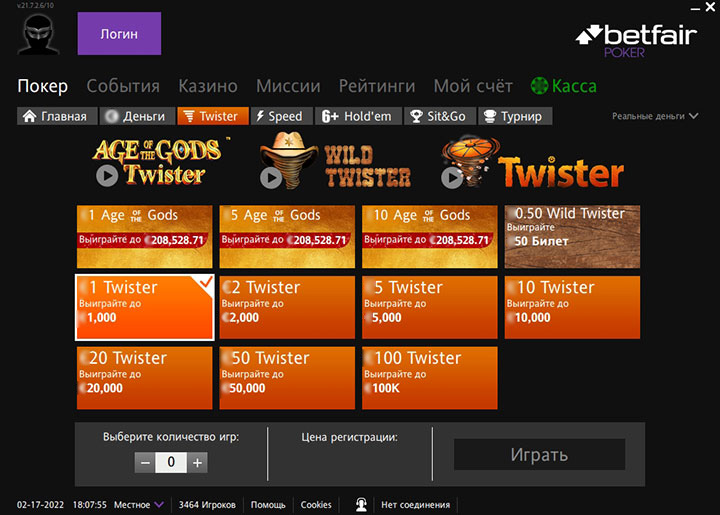This screenshot has height=515, width=720.
Task: Open the Миссии tab
Action: point(288,86)
